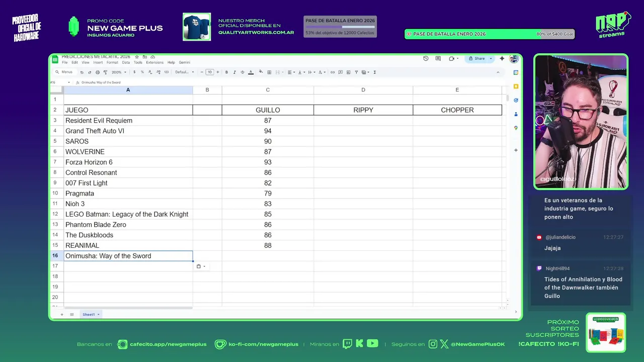644x362 pixels.
Task: Open Google Keep in the side panel
Action: click(516, 86)
